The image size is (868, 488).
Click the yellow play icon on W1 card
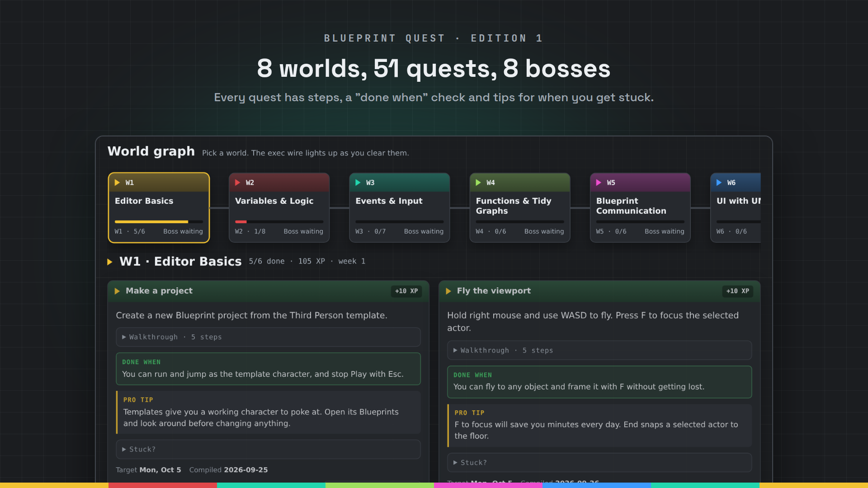[117, 183]
